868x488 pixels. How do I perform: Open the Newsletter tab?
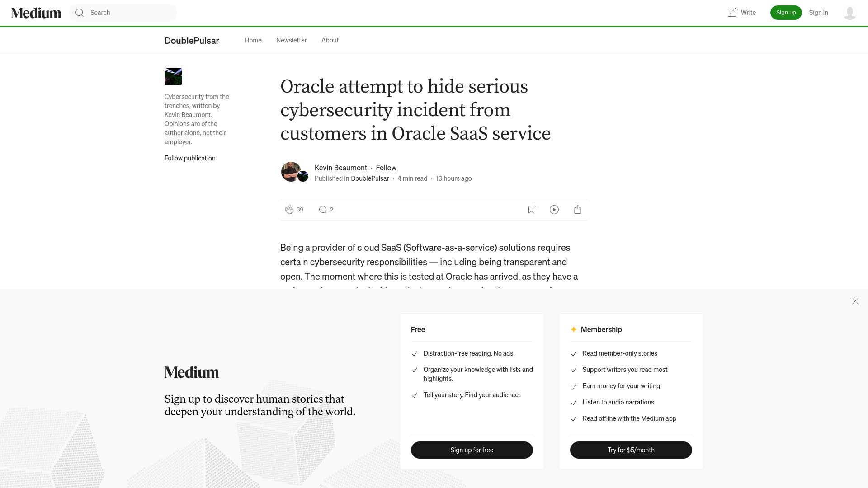click(x=292, y=40)
